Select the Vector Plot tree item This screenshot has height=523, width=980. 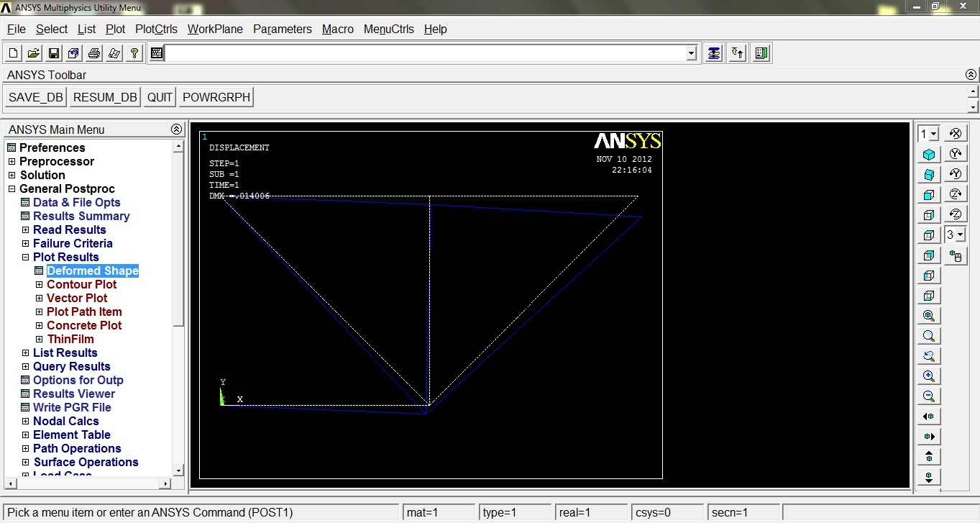77,299
